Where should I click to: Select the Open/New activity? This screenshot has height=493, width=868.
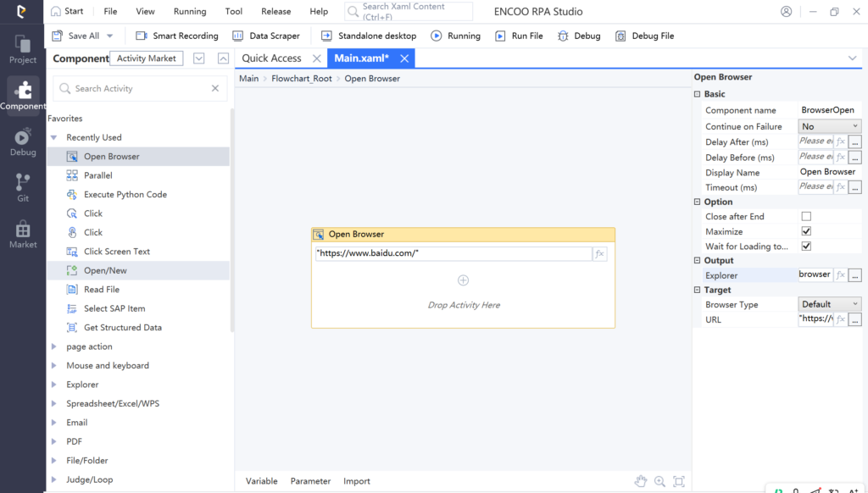(138, 270)
